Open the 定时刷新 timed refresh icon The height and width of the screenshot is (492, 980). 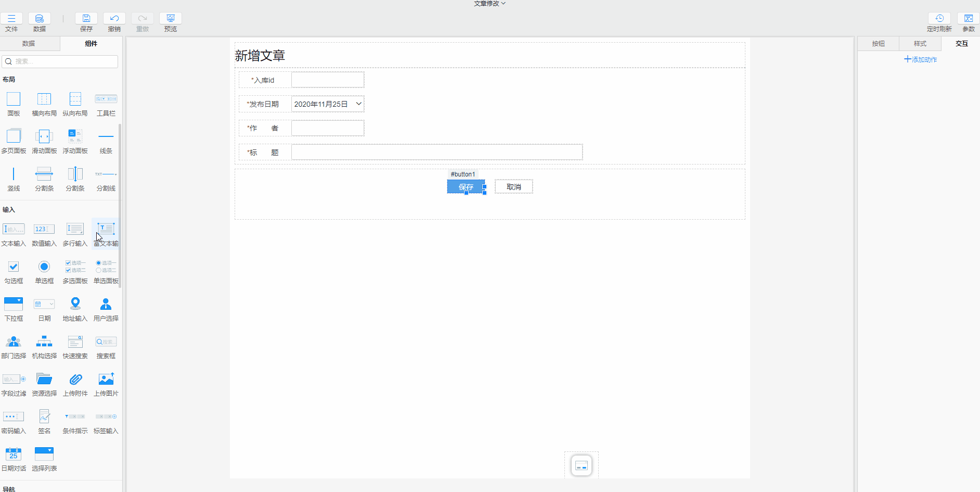[939, 19]
